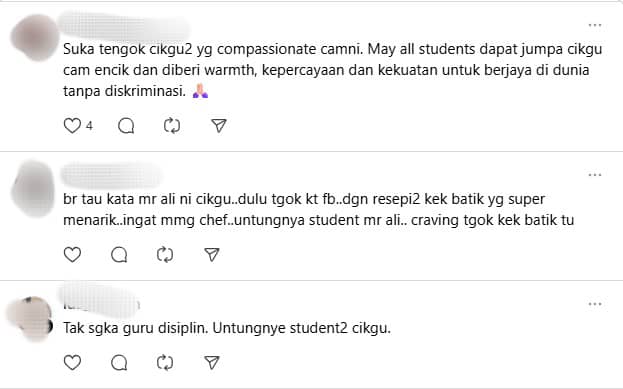Open first commenter's profile picture
The image size is (623, 389).
tap(35, 37)
